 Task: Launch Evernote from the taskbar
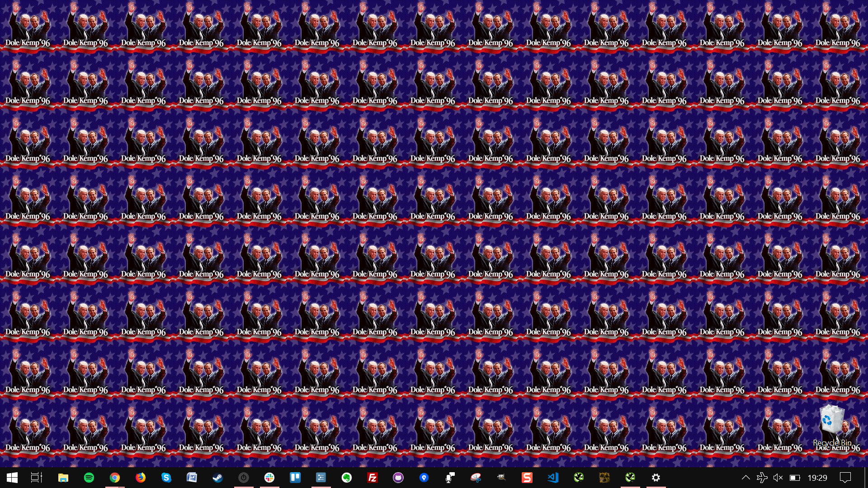[x=347, y=478]
